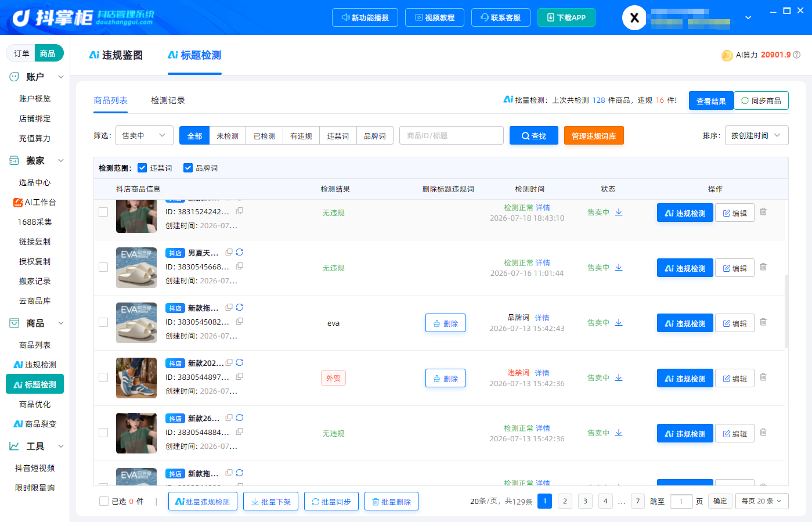Image resolution: width=812 pixels, height=522 pixels.
Task: Toggle the 品牌词 detection scope checkbox
Action: tap(188, 168)
